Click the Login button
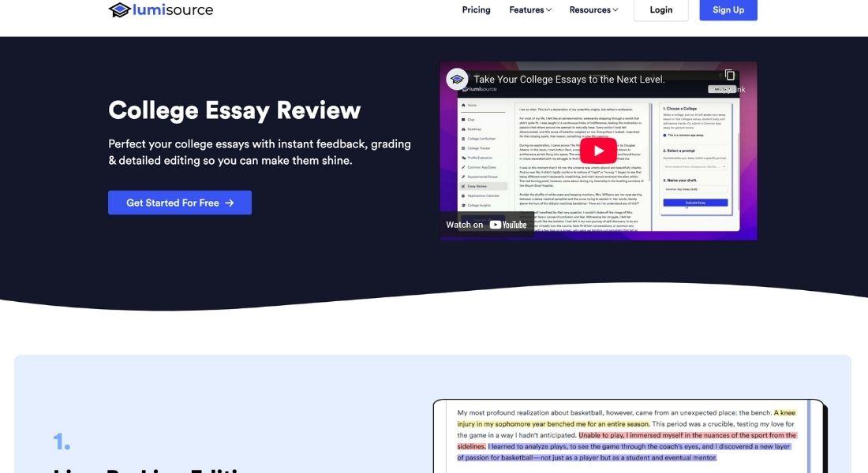This screenshot has height=473, width=868. (x=660, y=10)
